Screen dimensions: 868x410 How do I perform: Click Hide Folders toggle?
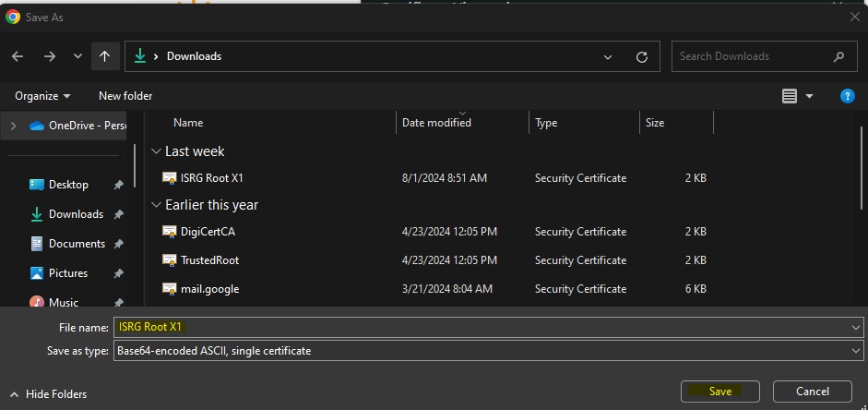click(x=49, y=394)
